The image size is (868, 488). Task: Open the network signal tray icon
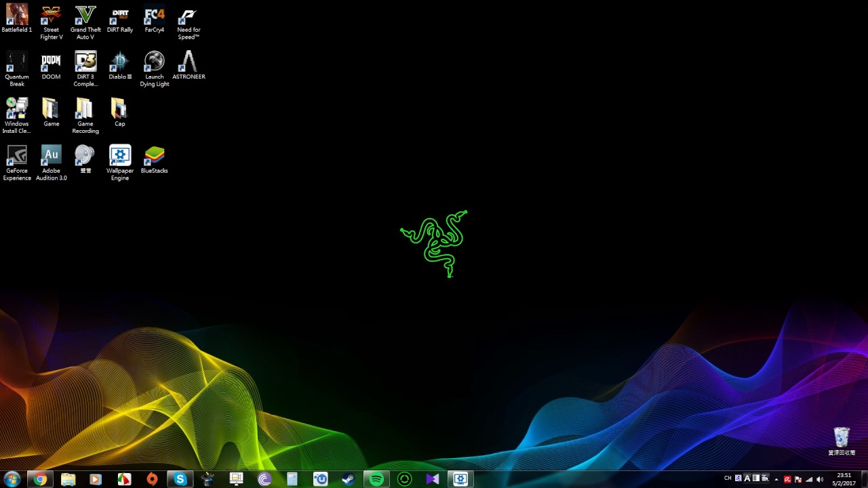point(809,479)
